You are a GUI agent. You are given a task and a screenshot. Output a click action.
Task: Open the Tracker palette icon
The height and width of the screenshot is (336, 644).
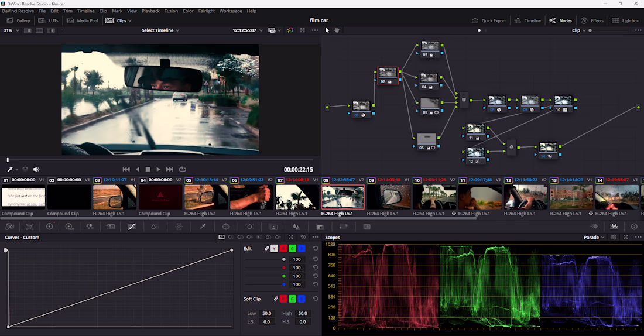click(249, 227)
